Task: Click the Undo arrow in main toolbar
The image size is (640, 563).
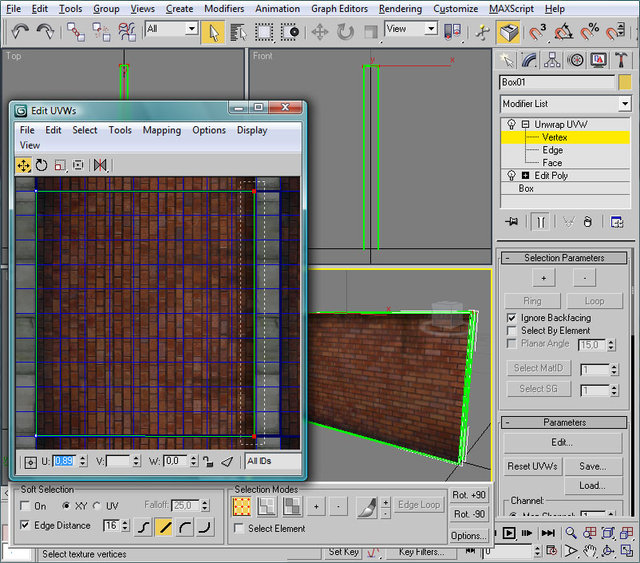Action: (x=20, y=31)
